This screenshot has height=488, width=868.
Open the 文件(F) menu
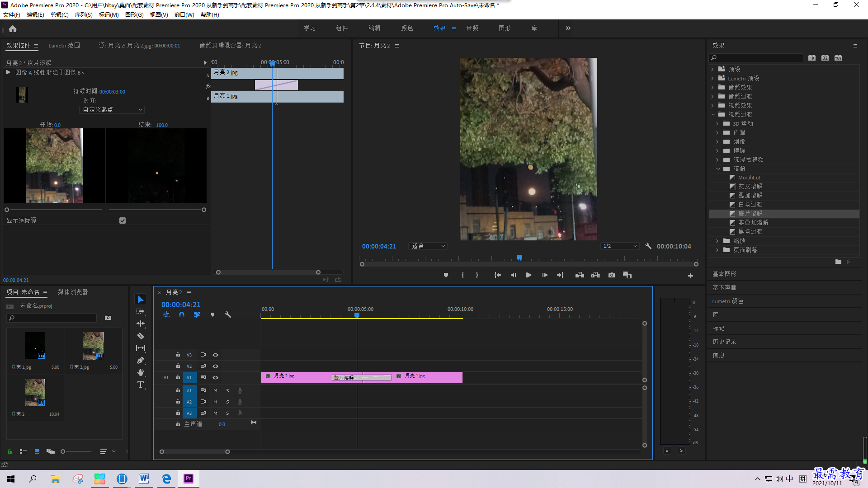pos(12,15)
